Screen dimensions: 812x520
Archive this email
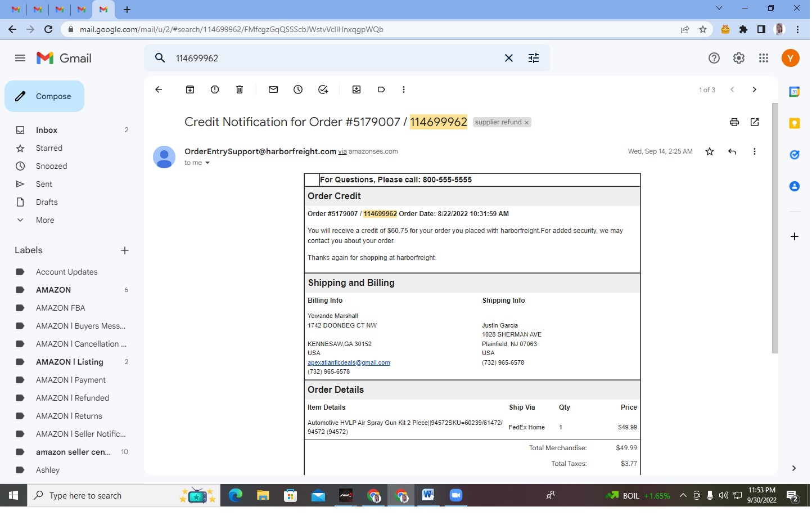[190, 89]
